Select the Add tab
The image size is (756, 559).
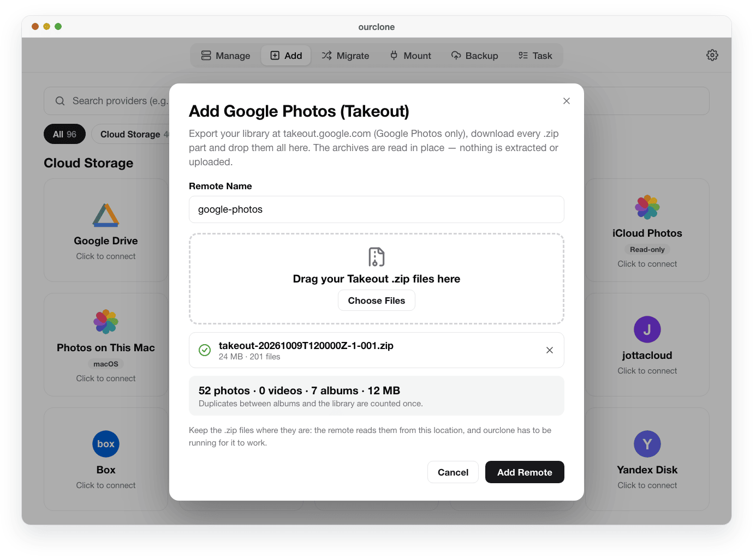[286, 56]
